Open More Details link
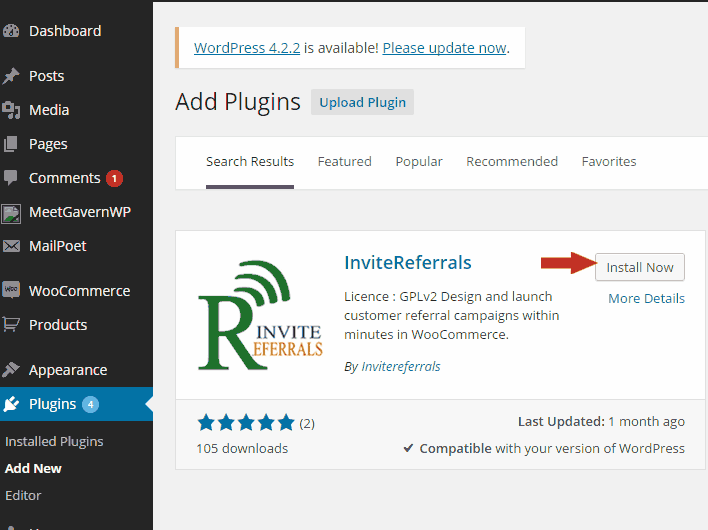 [647, 298]
